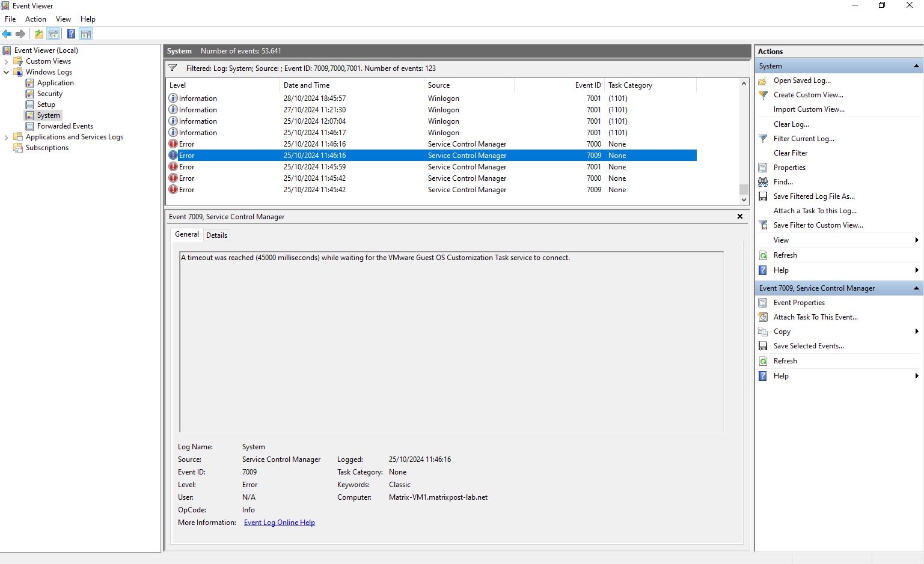Switch to the General tab
Screen dimensions: 924x564
[187, 234]
